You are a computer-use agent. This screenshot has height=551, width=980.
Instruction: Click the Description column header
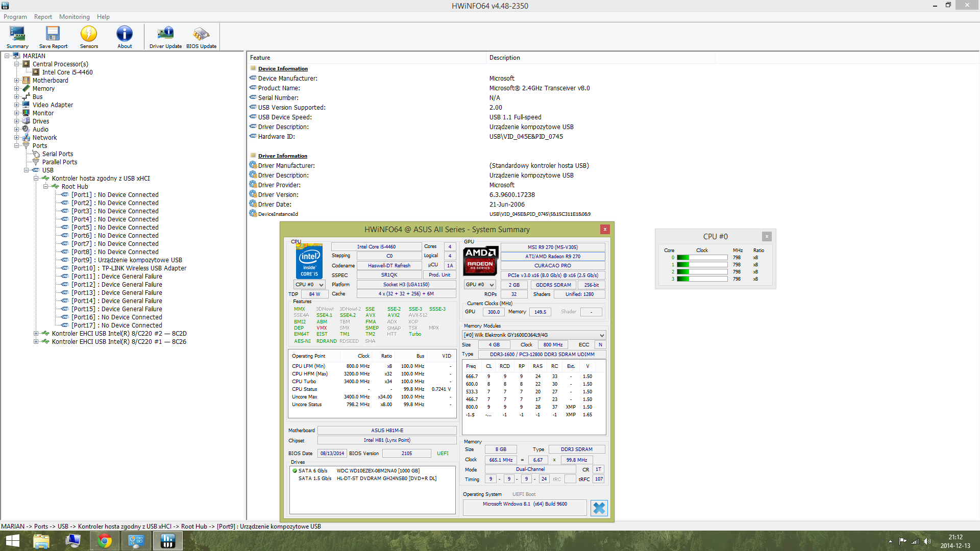tap(601, 58)
